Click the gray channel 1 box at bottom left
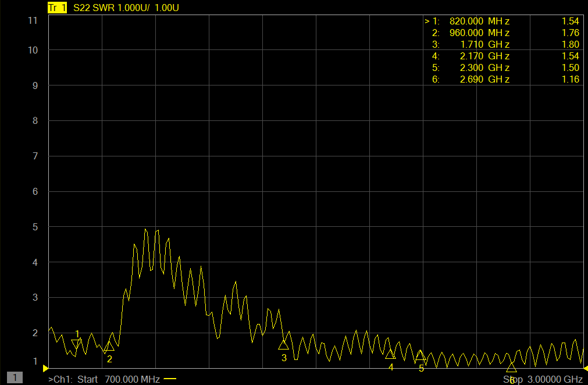The height and width of the screenshot is (385, 588). click(15, 377)
